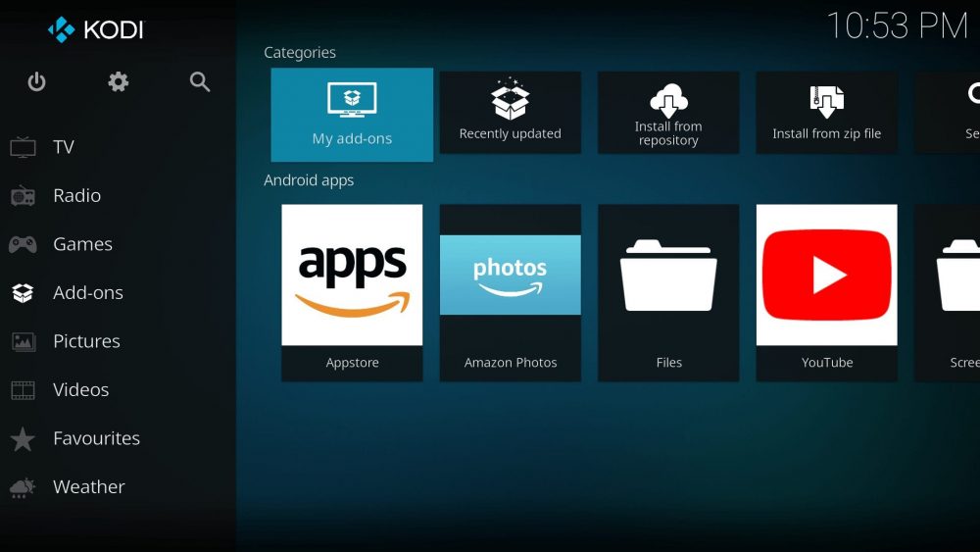Viewport: 980px width, 552px height.
Task: Click the Android apps heading
Action: click(x=309, y=180)
